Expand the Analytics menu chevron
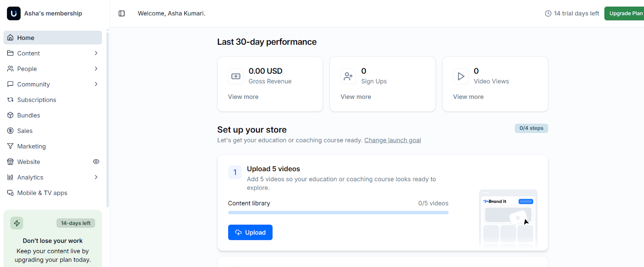This screenshot has width=644, height=267. (x=96, y=177)
